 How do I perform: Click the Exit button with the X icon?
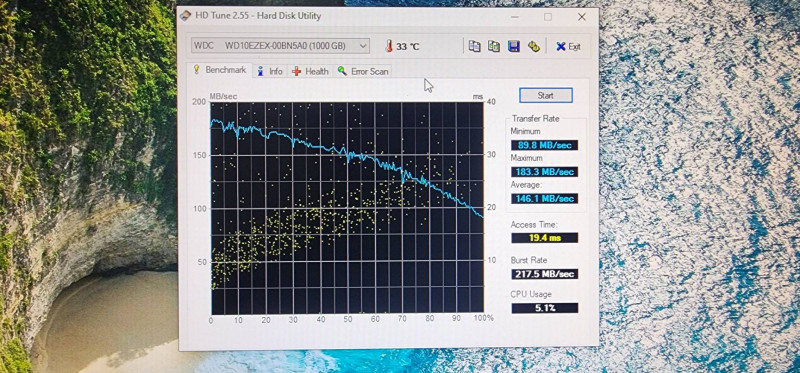(568, 46)
